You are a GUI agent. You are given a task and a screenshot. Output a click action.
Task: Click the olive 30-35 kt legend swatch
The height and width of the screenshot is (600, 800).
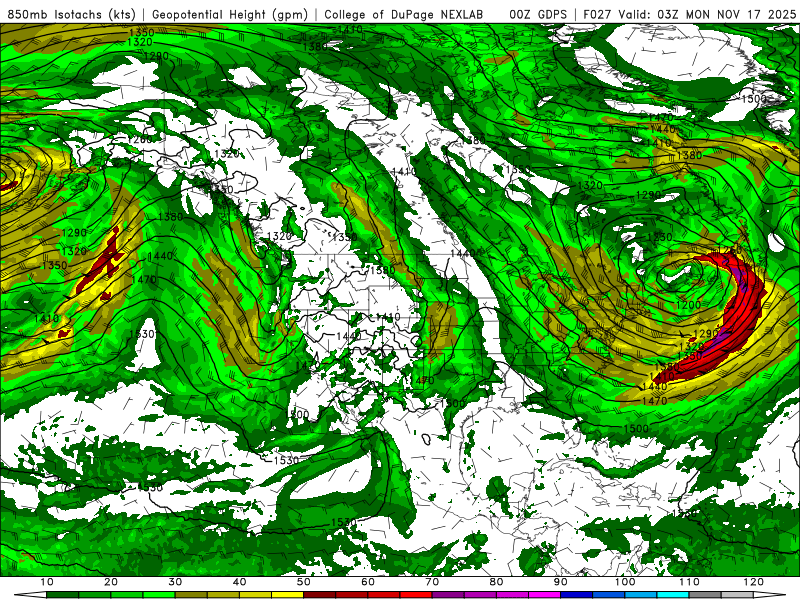191,595
